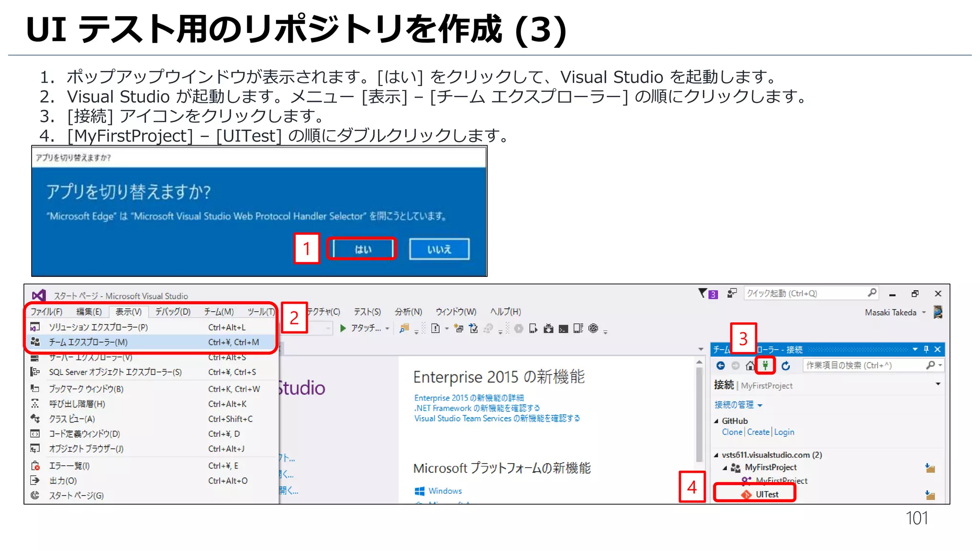Viewport: 980px width, 551px height.
Task: Collapse the vsts611.visualstudio.com node
Action: [x=716, y=455]
